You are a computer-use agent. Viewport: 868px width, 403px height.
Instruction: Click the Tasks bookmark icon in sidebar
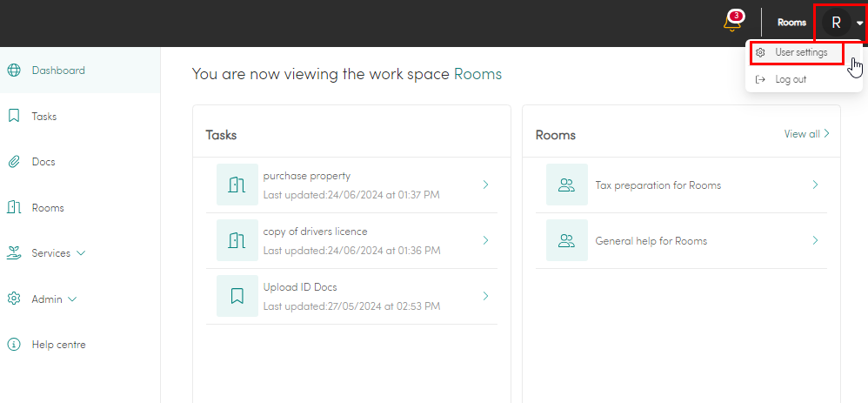pyautogui.click(x=14, y=116)
